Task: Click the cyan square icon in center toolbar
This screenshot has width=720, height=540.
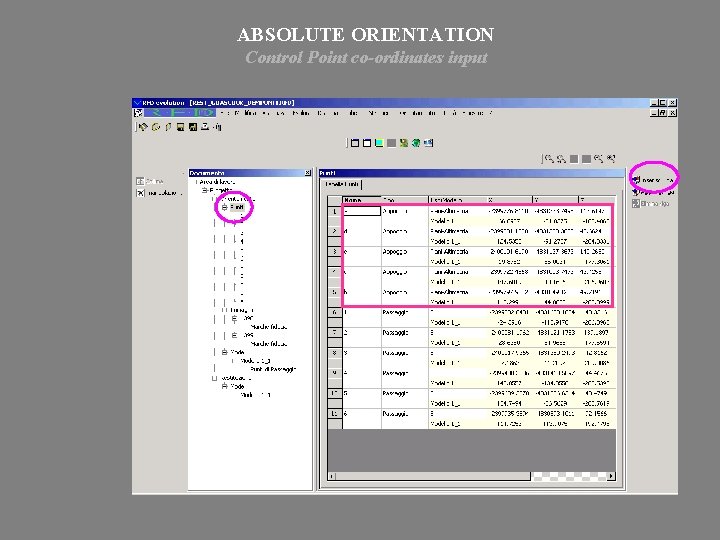Action: (x=379, y=143)
